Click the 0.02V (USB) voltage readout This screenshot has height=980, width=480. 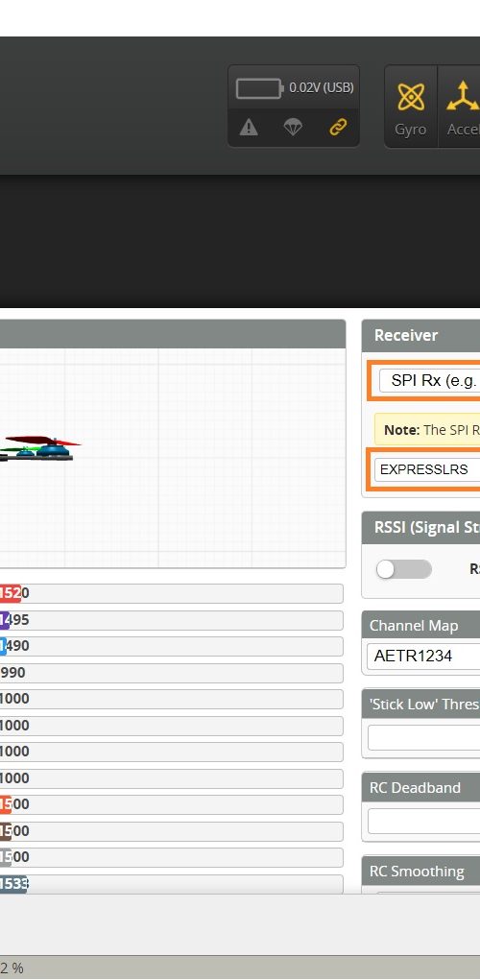tap(322, 88)
